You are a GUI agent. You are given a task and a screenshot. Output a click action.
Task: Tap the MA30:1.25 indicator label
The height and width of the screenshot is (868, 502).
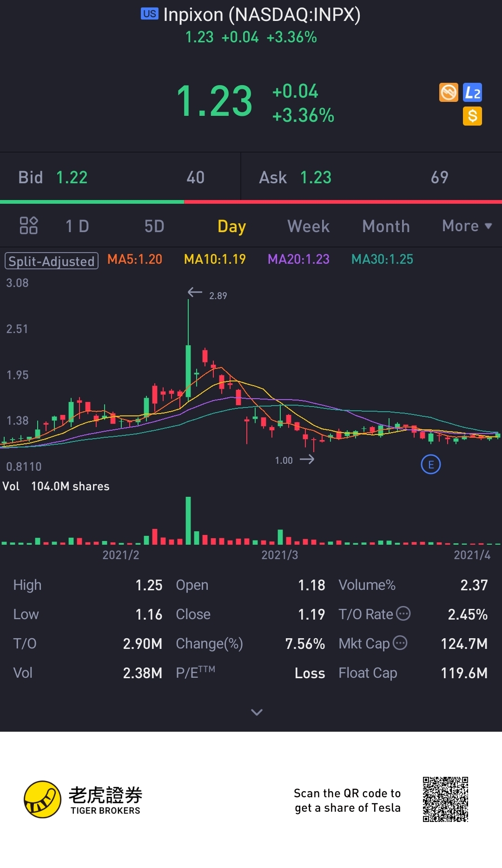tap(382, 259)
